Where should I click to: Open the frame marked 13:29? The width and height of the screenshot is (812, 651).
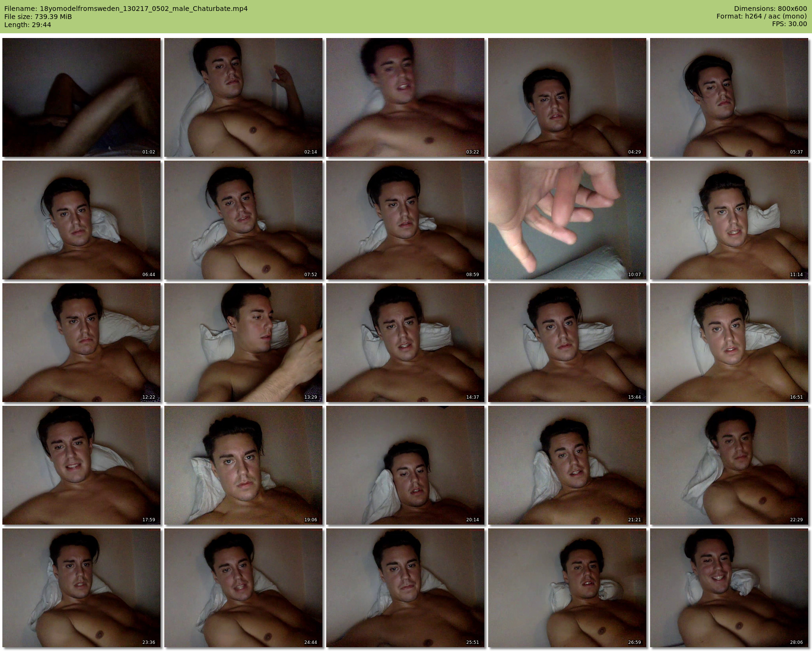pyautogui.click(x=243, y=343)
